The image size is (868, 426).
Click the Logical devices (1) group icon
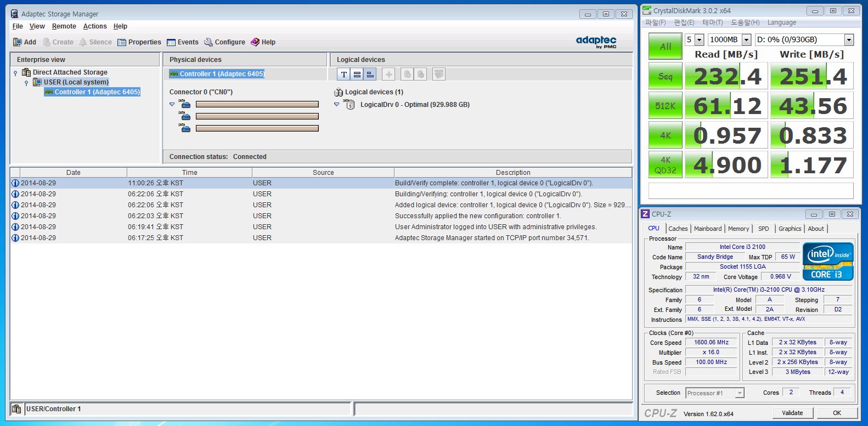[x=339, y=92]
